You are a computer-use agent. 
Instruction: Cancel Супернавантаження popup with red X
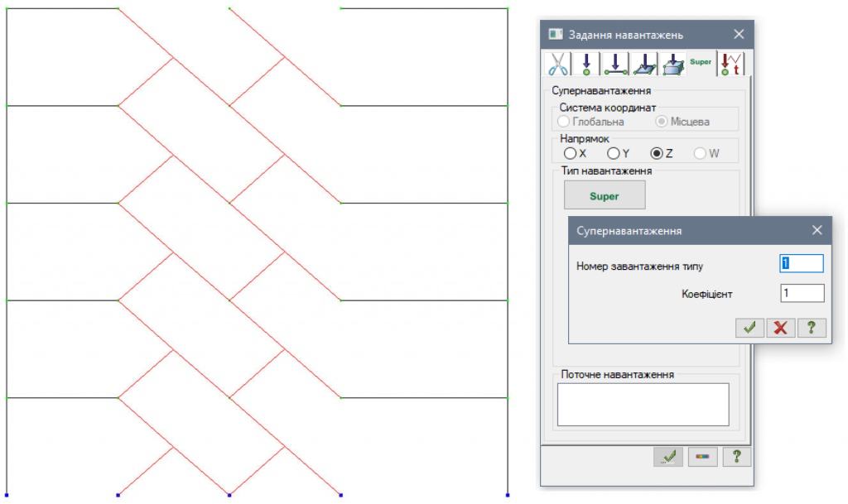point(780,327)
